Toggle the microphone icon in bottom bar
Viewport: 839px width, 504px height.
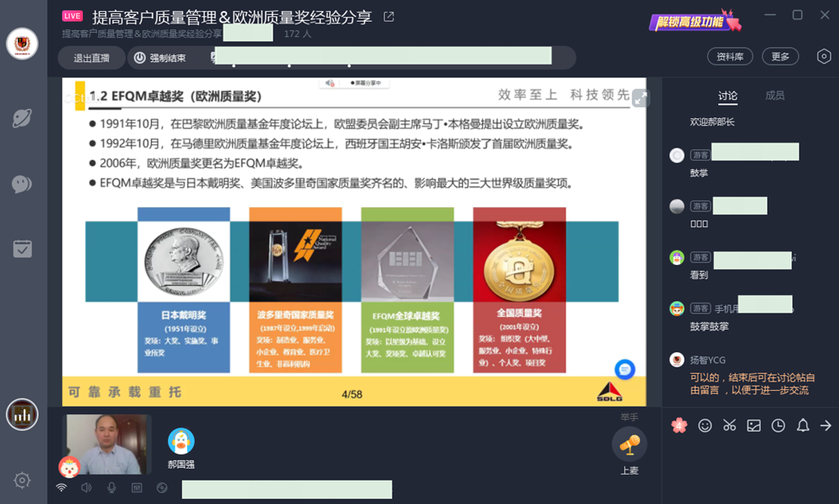(112, 487)
